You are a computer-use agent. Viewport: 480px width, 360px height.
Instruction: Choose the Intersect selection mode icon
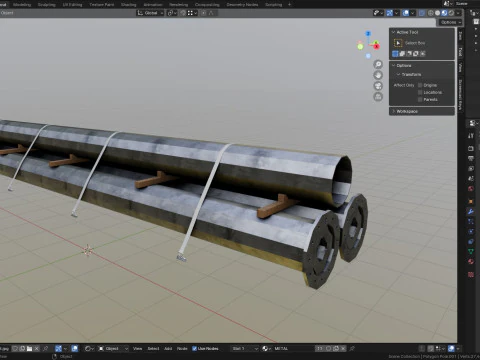pyautogui.click(x=423, y=54)
